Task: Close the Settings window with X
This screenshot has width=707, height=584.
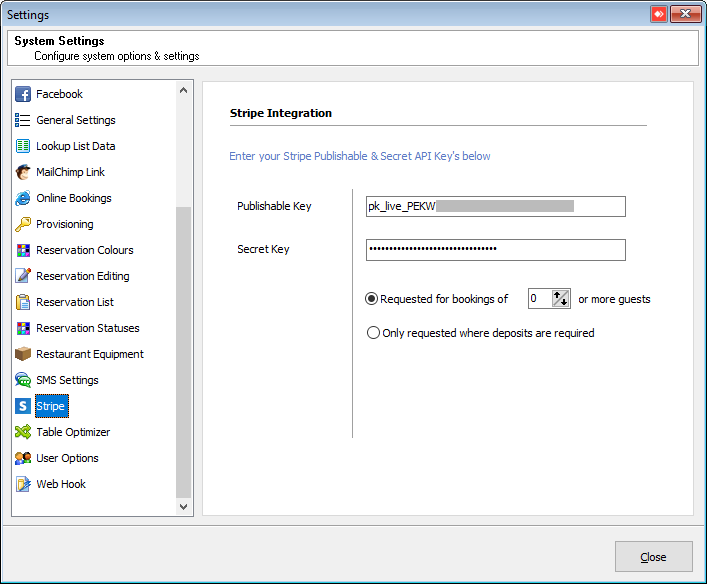Action: click(x=685, y=14)
